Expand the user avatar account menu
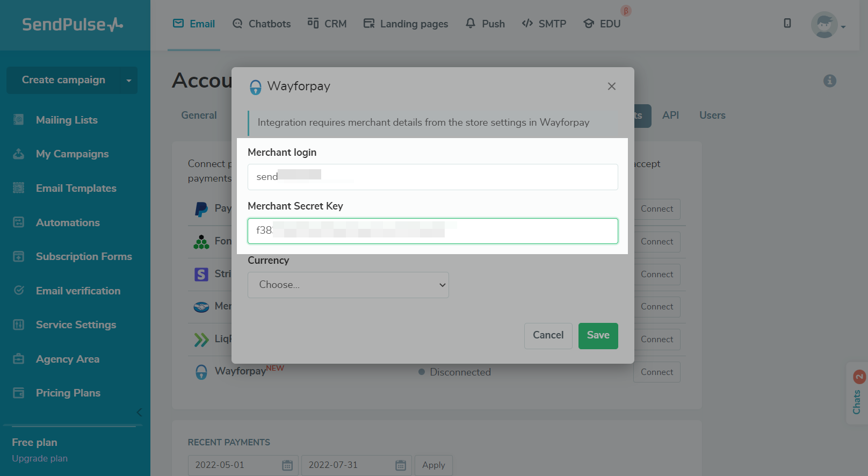Viewport: 868px width, 476px height. 828,25
